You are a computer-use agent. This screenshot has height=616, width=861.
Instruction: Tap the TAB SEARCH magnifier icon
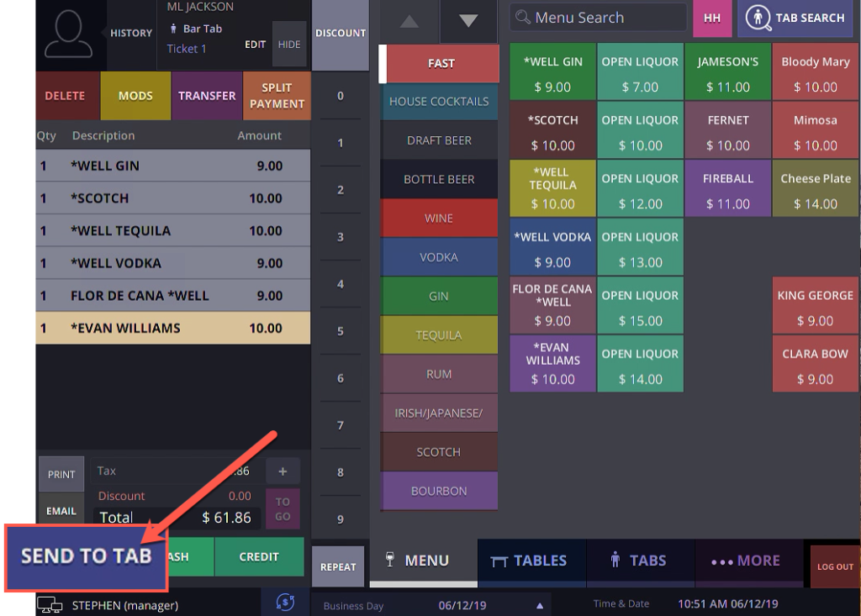tap(758, 18)
